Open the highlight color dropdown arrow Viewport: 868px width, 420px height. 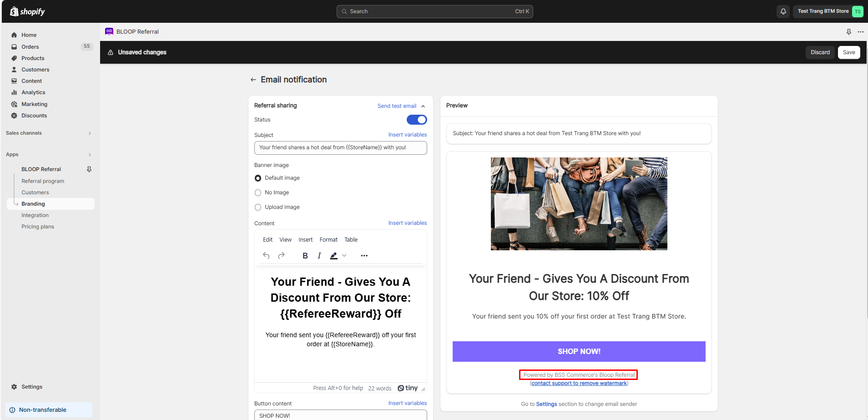click(x=344, y=256)
